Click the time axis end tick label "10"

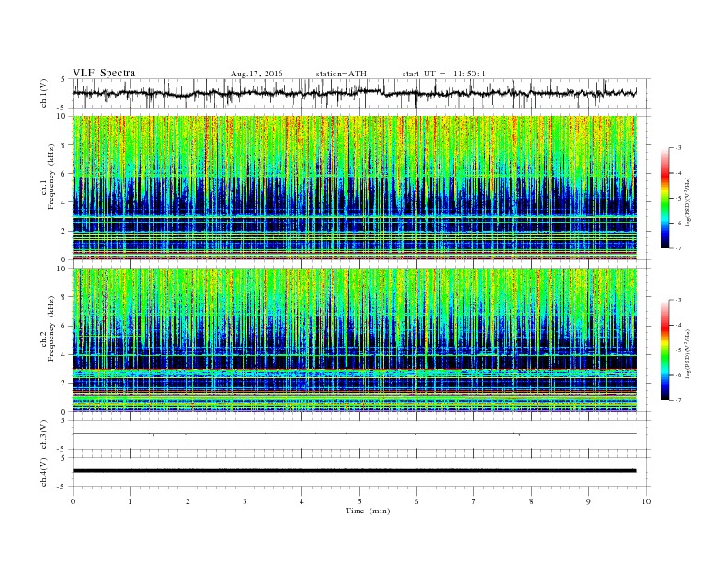(646, 501)
